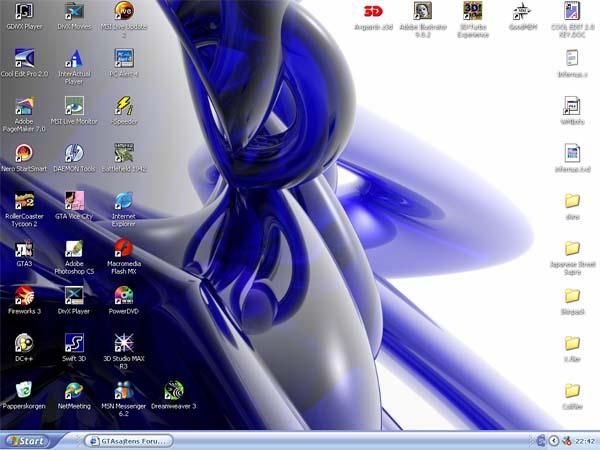The image size is (600, 450).
Task: Click the DAEMON Tools desktop icon
Action: (74, 153)
